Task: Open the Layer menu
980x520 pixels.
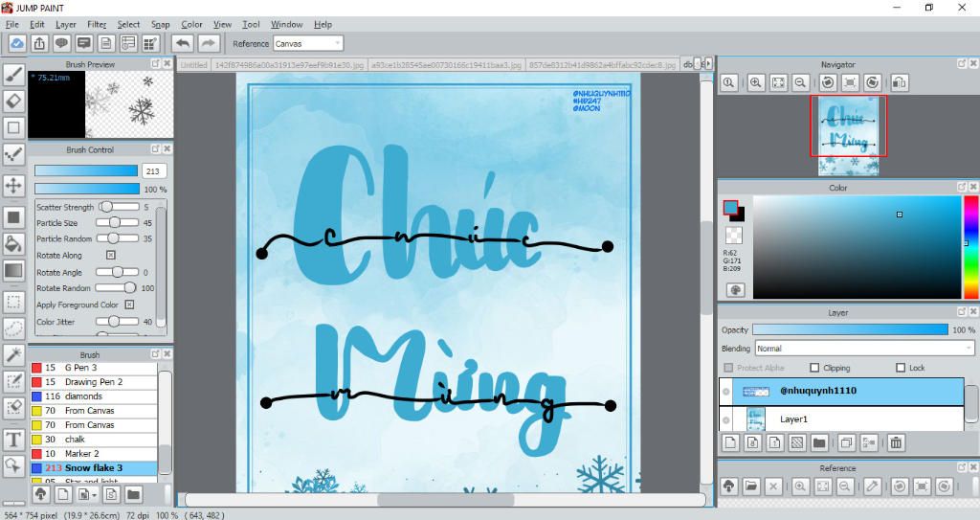Action: (66, 24)
